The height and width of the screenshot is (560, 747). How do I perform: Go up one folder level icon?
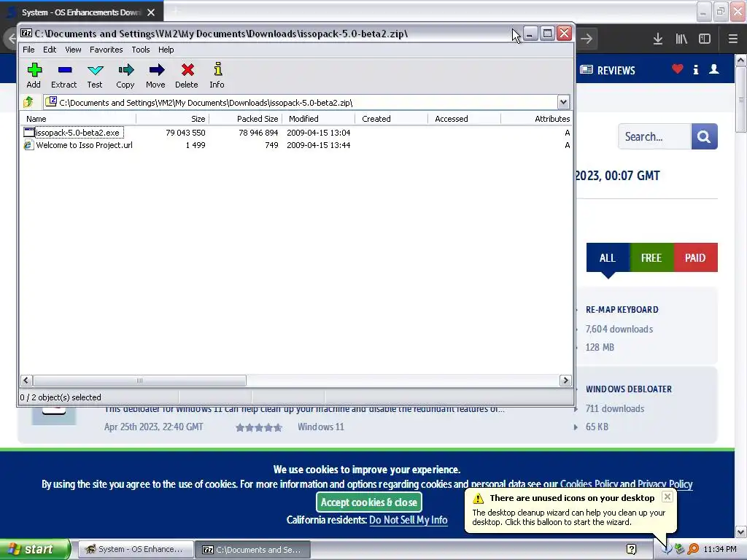(x=28, y=102)
